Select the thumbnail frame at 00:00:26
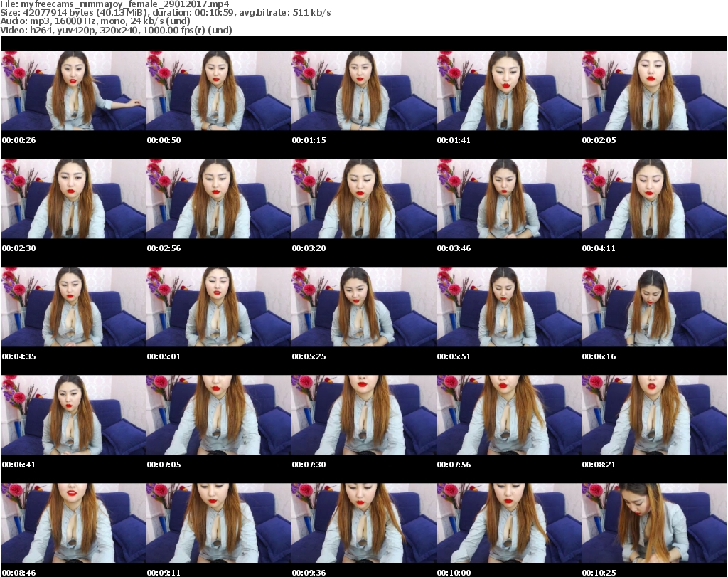Screen dimensions: 728x577 (x=74, y=90)
